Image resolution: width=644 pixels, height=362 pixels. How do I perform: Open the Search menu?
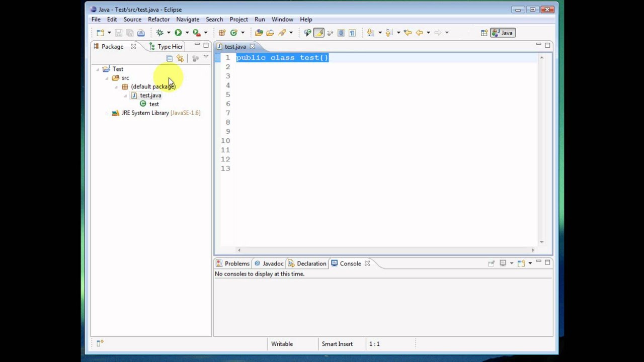[214, 19]
